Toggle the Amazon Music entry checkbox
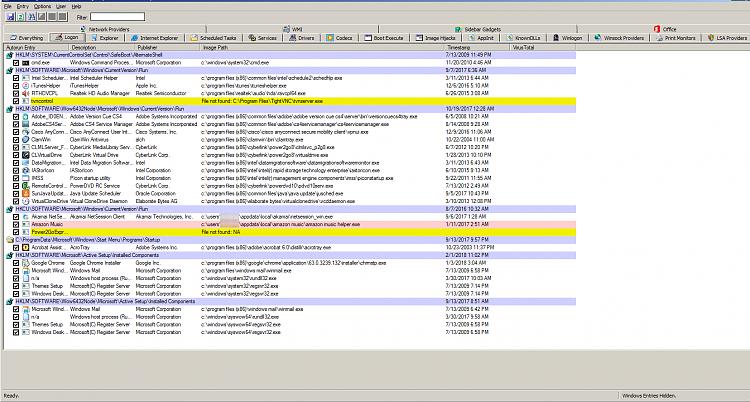The image size is (750, 402). (x=16, y=224)
